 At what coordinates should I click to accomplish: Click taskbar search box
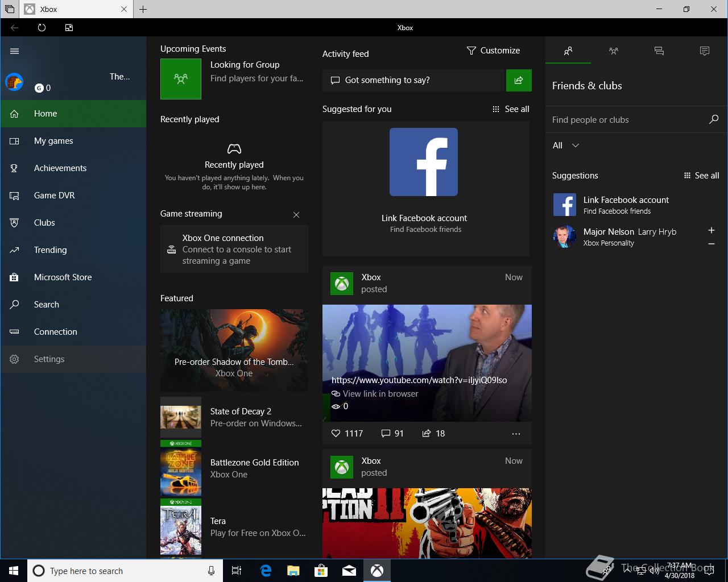[124, 571]
